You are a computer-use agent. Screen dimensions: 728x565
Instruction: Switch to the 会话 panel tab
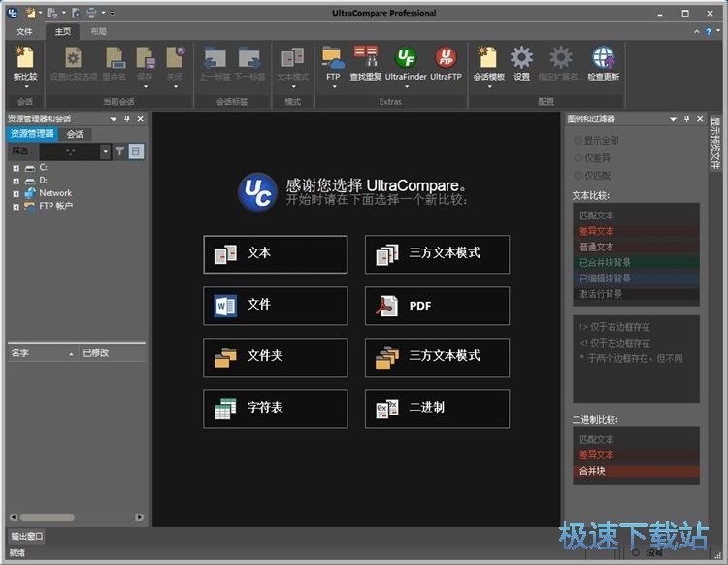point(75,134)
